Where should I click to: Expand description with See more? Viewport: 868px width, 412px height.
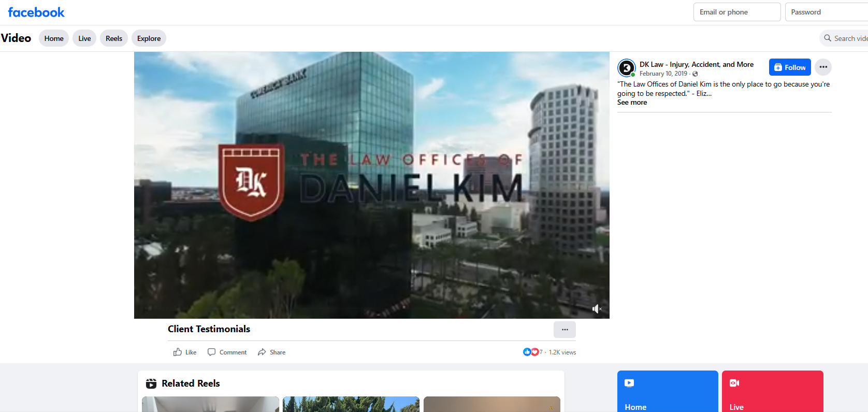coord(632,103)
